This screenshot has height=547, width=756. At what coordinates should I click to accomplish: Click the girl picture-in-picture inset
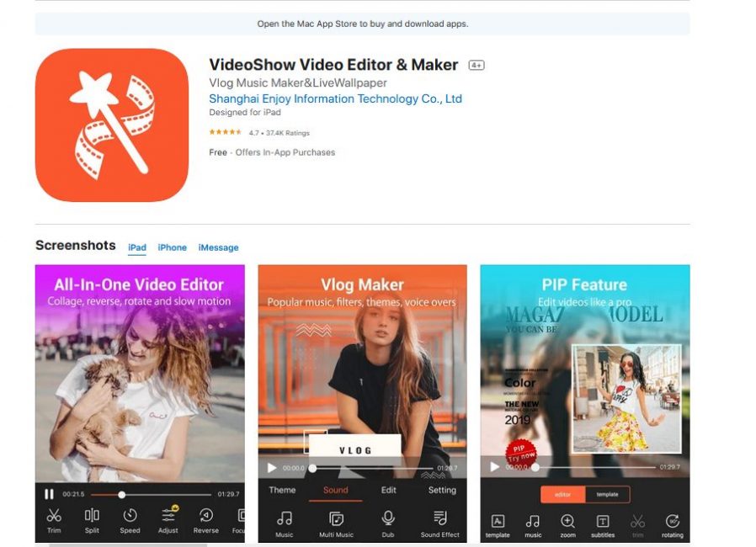tap(626, 399)
